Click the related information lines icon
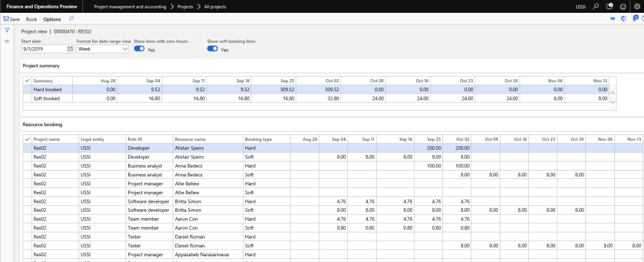The image size is (644, 262). 7,41
